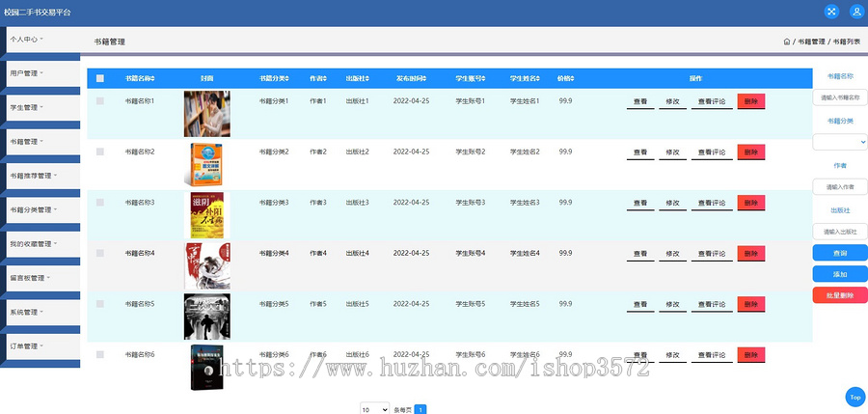
Task: Open the page size dropdown showing 10
Action: (375, 409)
